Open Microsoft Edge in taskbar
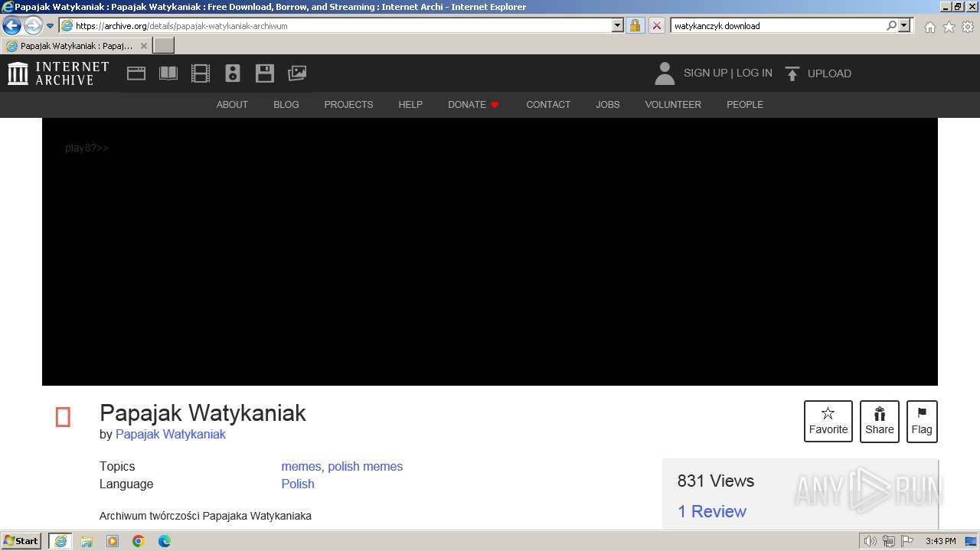This screenshot has height=551, width=980. [x=165, y=541]
